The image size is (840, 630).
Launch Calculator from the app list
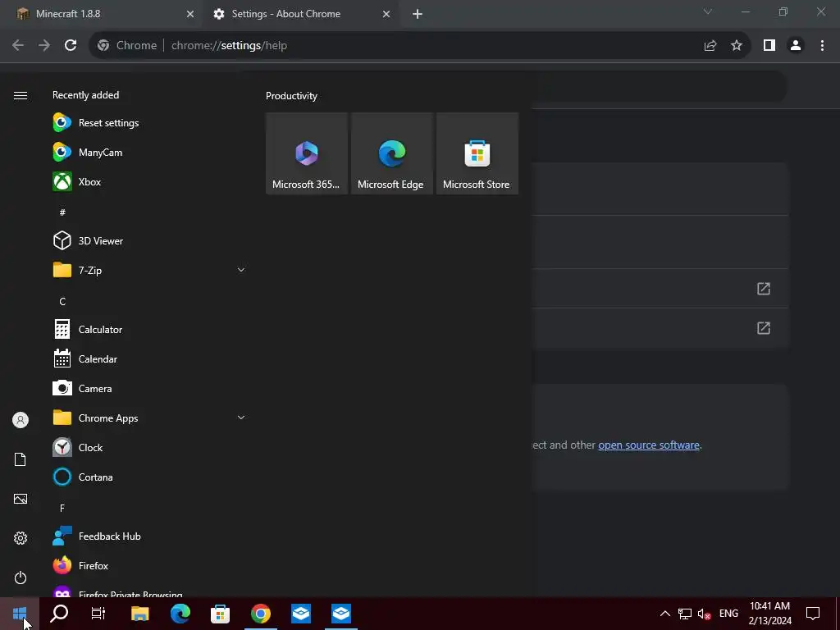[149, 330]
